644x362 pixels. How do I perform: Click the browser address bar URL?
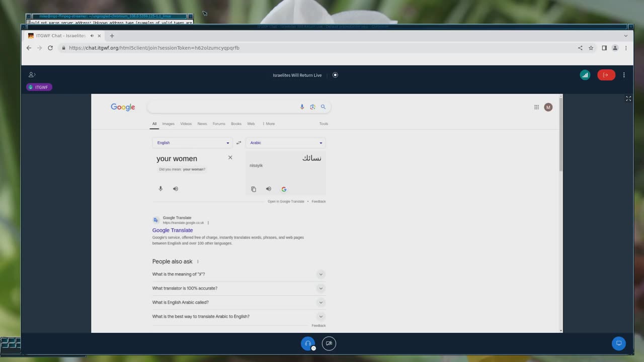point(154,48)
